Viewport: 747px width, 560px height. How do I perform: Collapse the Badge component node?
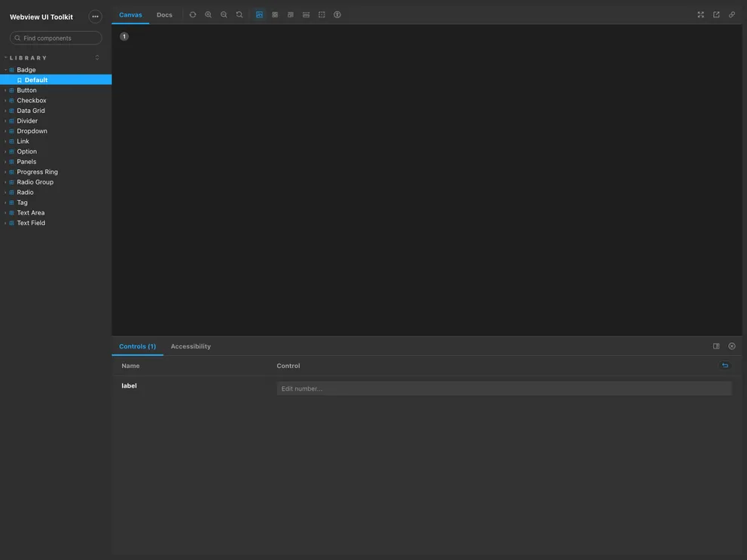(26, 70)
